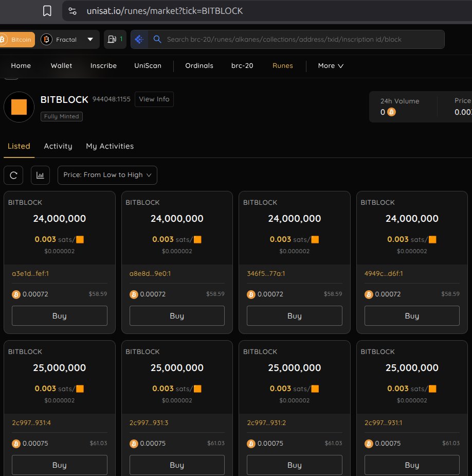Screen dimensions: 472x476
Task: Click the View Info button
Action: click(x=154, y=99)
